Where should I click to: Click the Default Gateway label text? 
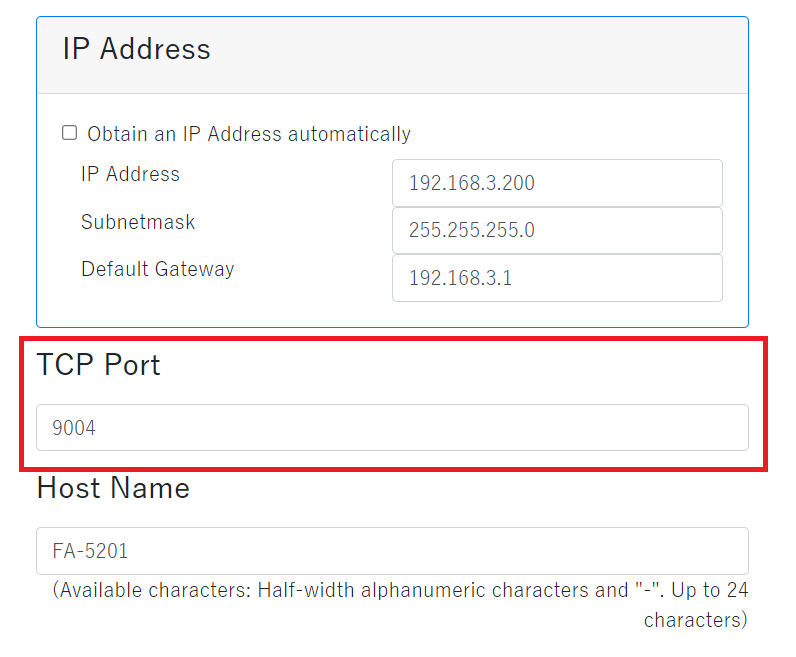click(157, 269)
